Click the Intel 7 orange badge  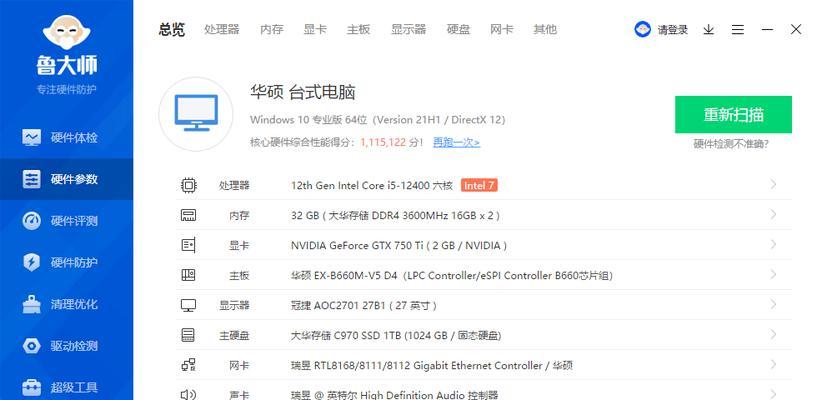point(479,185)
